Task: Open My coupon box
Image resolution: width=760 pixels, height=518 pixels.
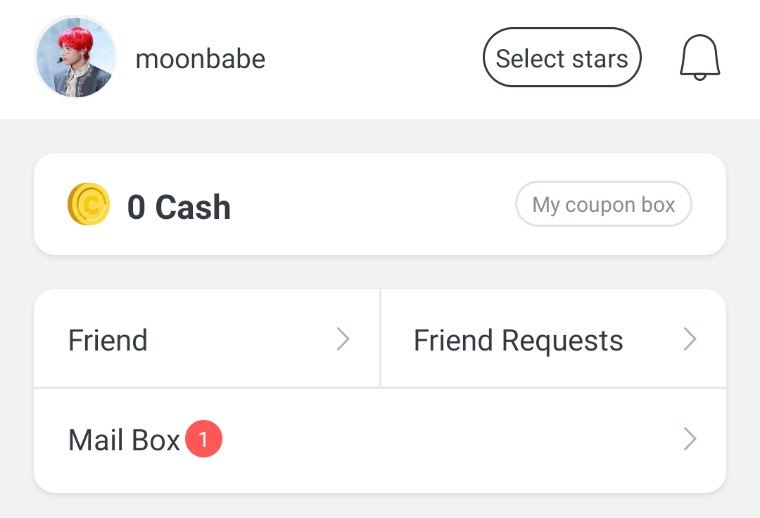Action: [x=603, y=205]
